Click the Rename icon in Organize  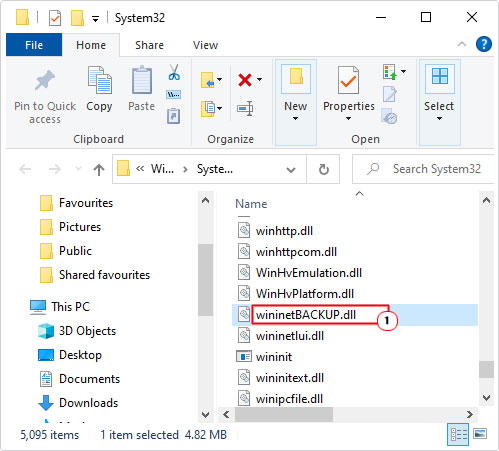245,108
